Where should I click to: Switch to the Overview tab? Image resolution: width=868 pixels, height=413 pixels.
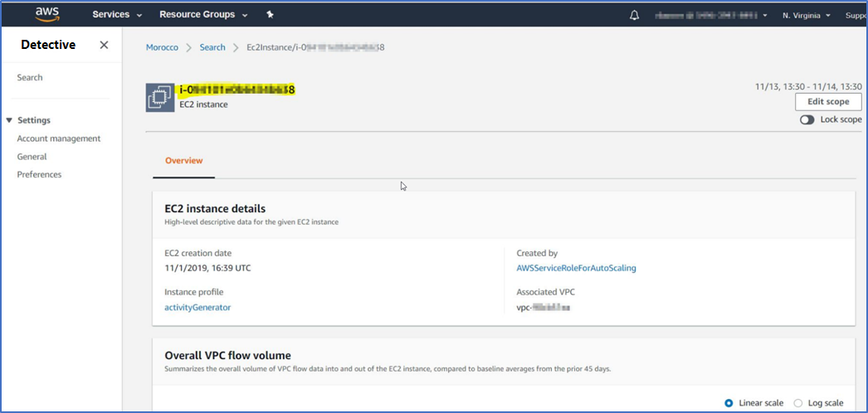coord(183,160)
